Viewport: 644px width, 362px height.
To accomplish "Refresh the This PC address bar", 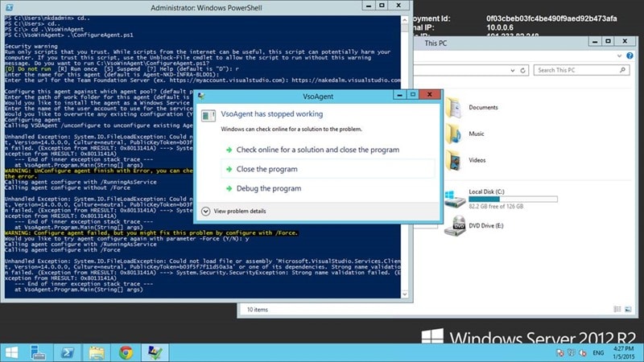I will 522,70.
